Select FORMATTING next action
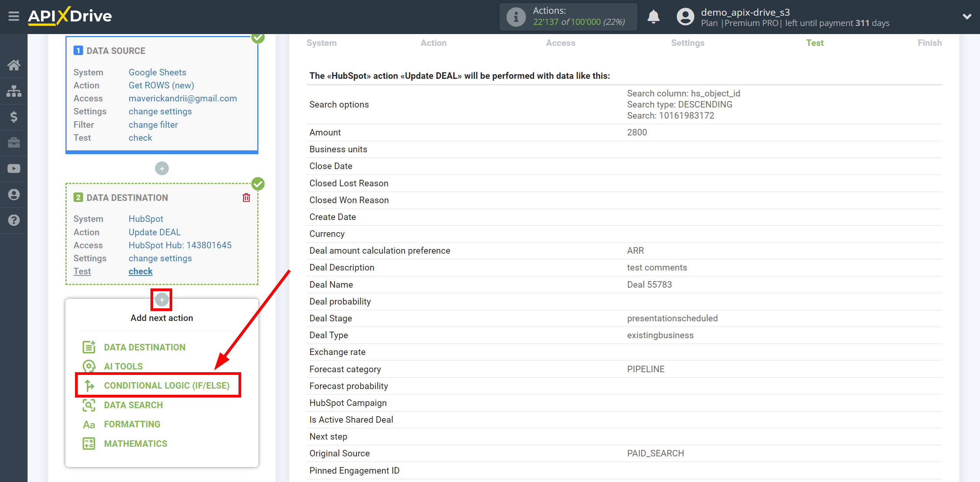This screenshot has height=482, width=980. (132, 424)
